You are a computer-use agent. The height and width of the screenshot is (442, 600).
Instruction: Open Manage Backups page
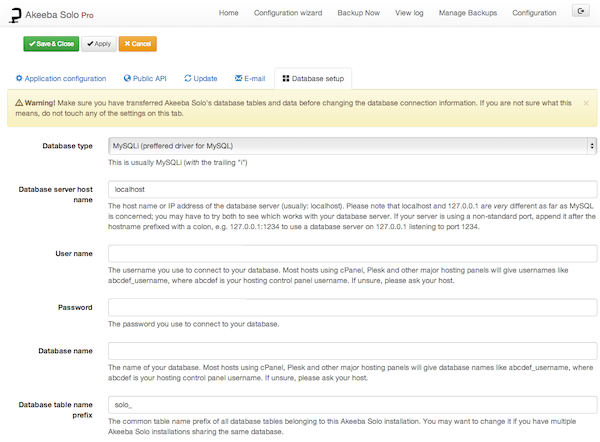click(x=468, y=13)
